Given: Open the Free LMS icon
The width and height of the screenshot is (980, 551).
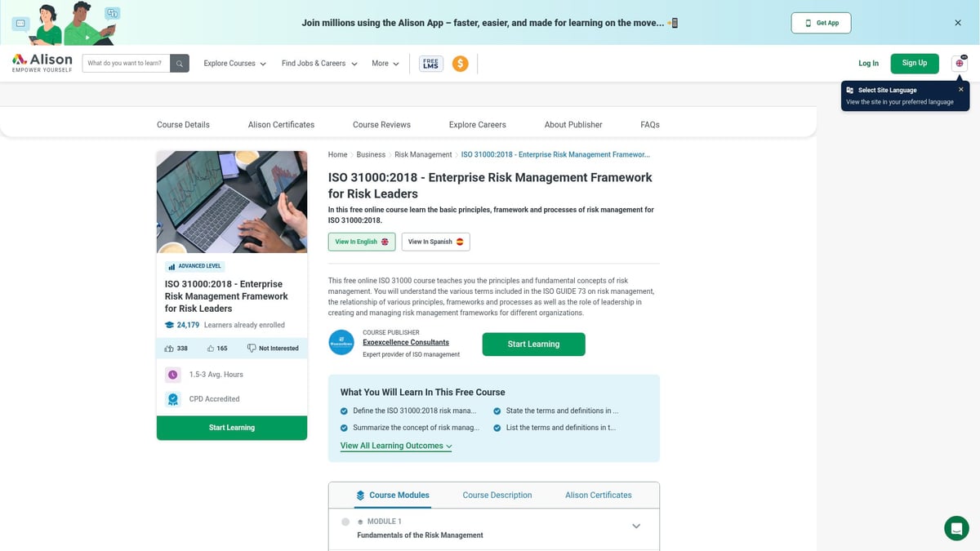Looking at the screenshot, I should (x=430, y=64).
